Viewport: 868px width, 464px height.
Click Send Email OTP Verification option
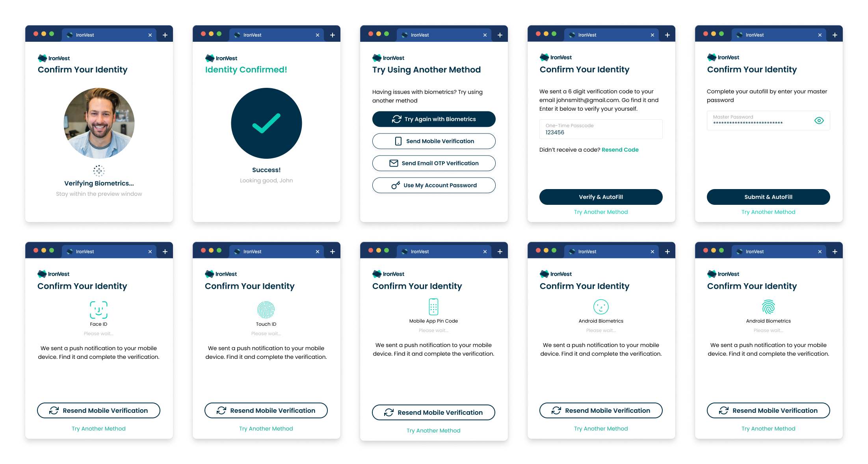click(x=434, y=163)
